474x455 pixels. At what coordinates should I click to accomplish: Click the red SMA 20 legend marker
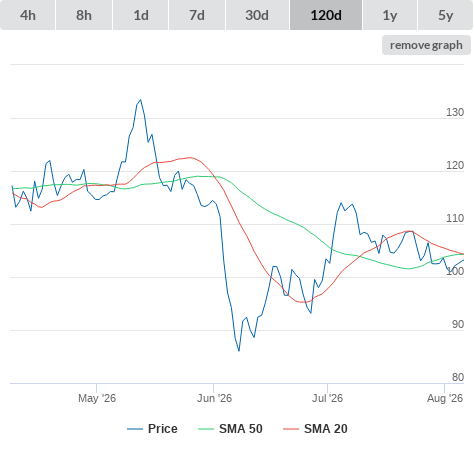[291, 429]
